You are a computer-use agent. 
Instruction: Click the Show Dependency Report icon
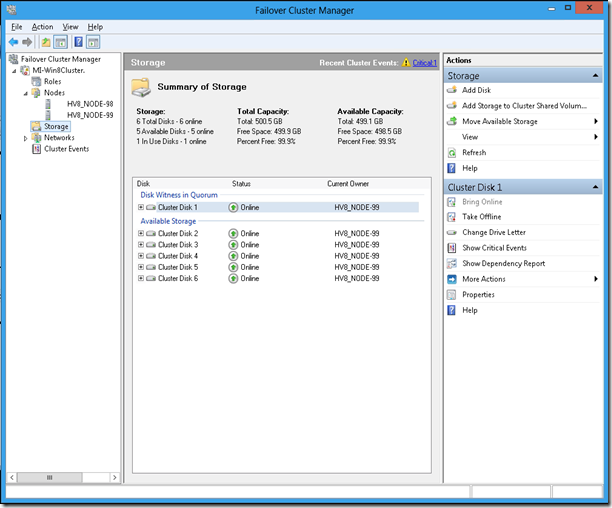click(452, 263)
